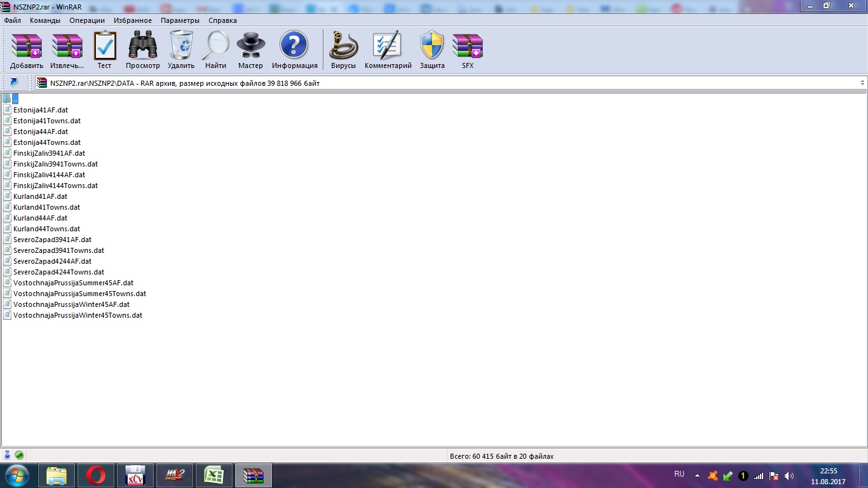Click the WinRAR taskbar button
The width and height of the screenshot is (868, 488).
click(x=254, y=475)
